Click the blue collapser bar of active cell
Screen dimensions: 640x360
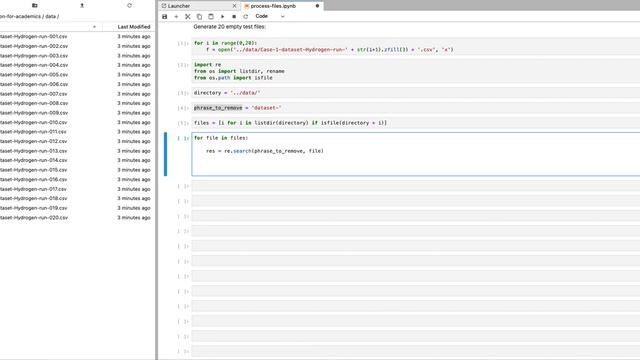coord(165,154)
